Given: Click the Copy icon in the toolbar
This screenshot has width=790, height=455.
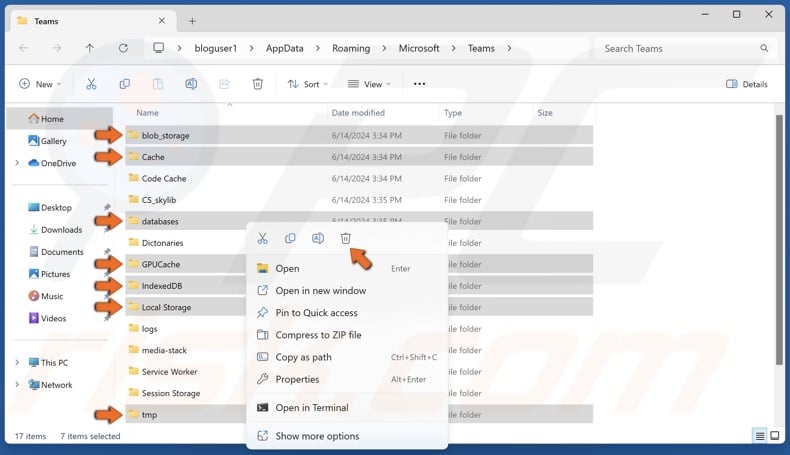Looking at the screenshot, I should (x=124, y=84).
